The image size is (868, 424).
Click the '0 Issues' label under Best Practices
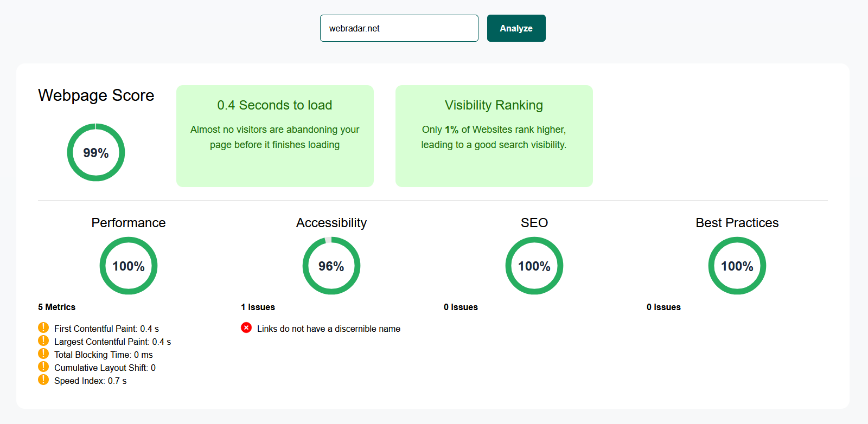(663, 307)
